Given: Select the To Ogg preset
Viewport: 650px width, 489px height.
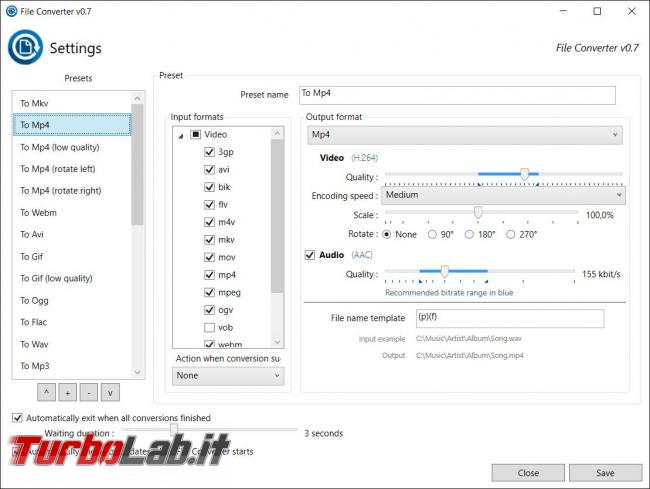Looking at the screenshot, I should [x=72, y=300].
